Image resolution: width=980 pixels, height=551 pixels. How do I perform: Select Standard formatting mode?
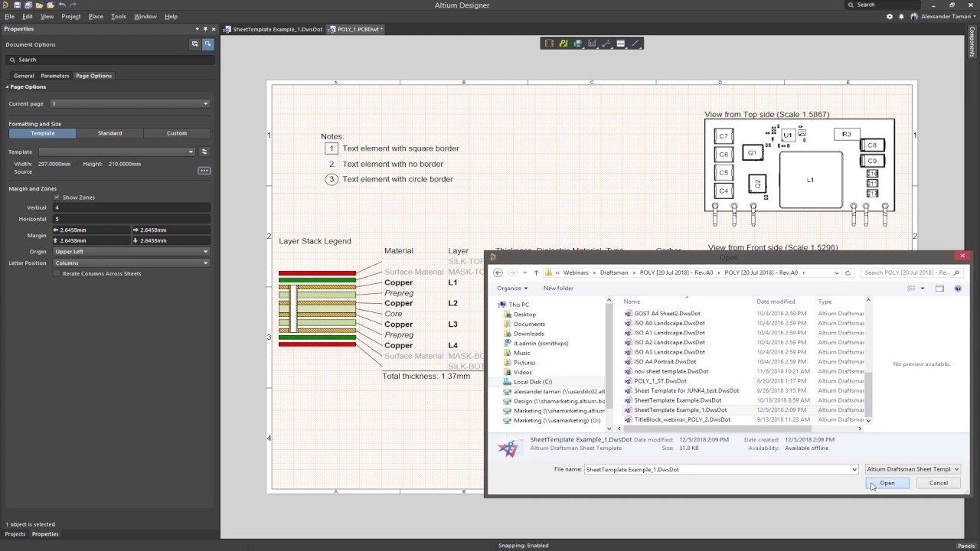pyautogui.click(x=109, y=133)
